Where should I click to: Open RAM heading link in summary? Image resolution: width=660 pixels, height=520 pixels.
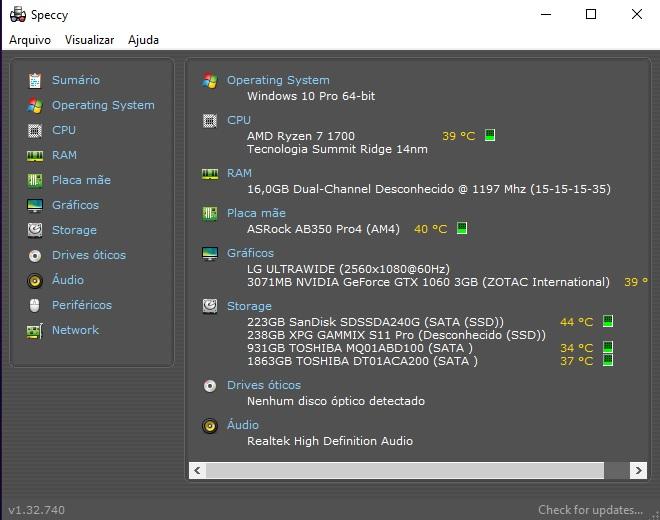point(240,173)
